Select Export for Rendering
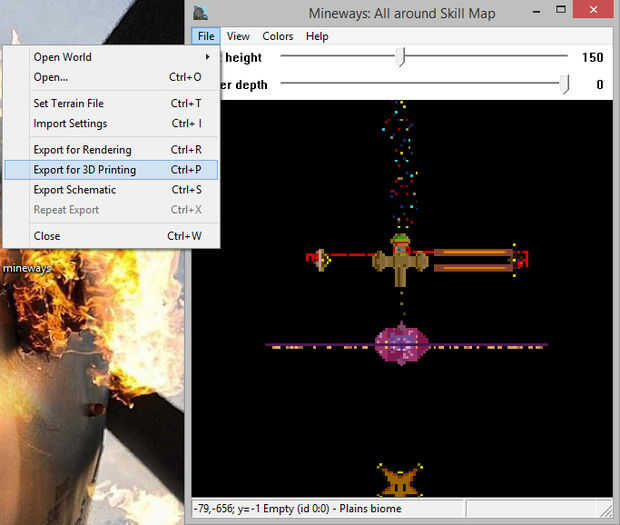620x525 pixels. [111, 150]
